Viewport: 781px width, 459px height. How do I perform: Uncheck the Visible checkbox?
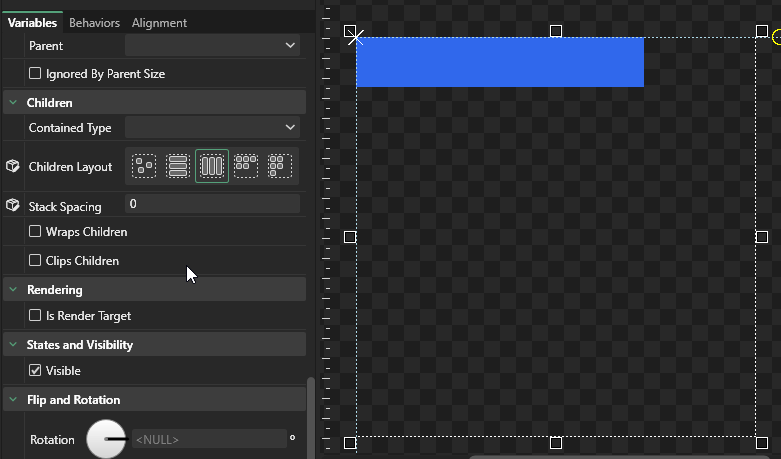coord(36,371)
